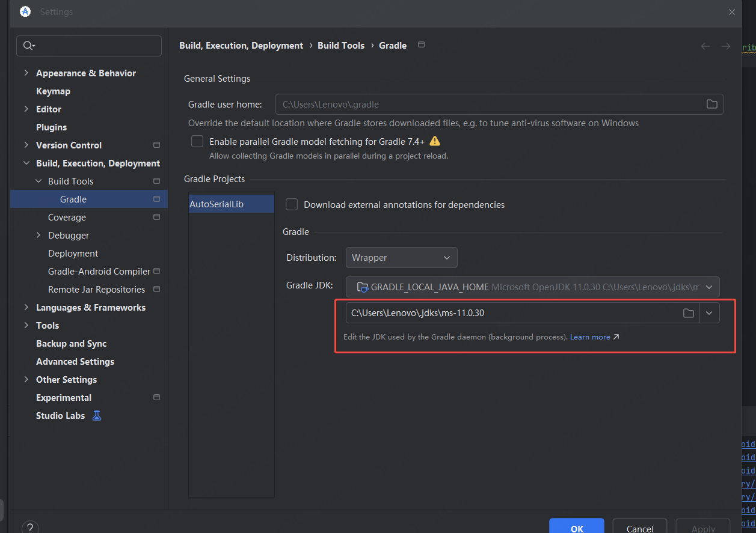Click the project icon beside Version Control
The width and height of the screenshot is (756, 533).
click(156, 145)
